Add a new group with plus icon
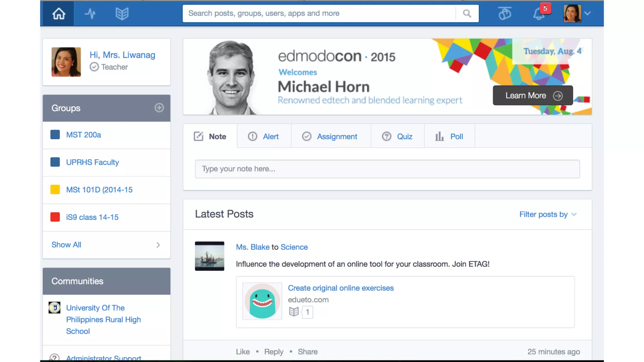The width and height of the screenshot is (644, 362). pyautogui.click(x=159, y=108)
